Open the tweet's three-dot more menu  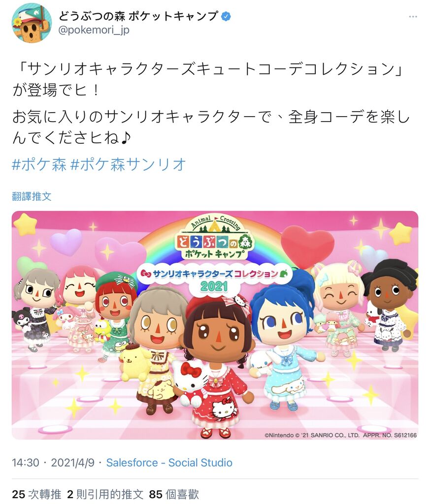click(x=413, y=16)
